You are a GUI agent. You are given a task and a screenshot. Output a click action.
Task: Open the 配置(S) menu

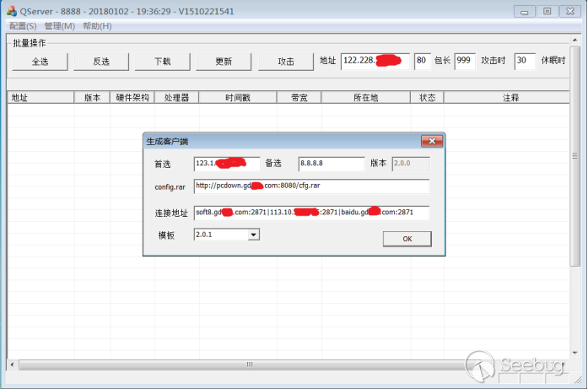coord(23,26)
